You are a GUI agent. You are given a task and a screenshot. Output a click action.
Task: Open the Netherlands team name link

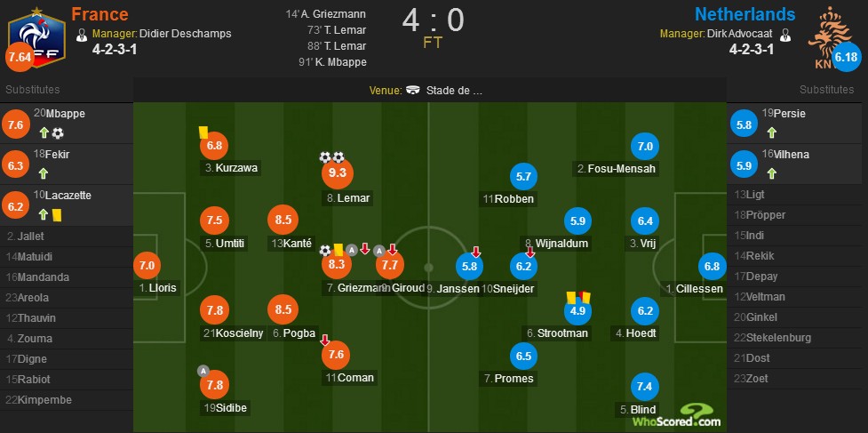[x=745, y=14]
